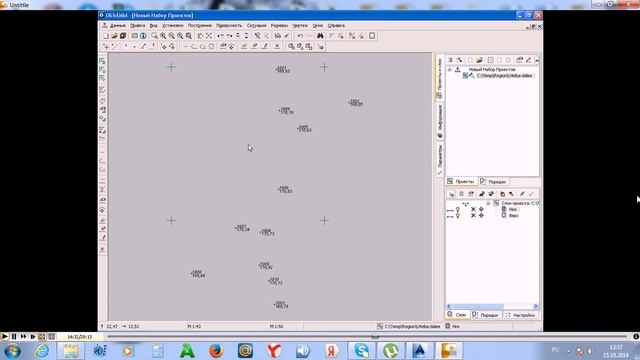Click the Save all toolbar icon
640x360 pixels.
(x=123, y=36)
